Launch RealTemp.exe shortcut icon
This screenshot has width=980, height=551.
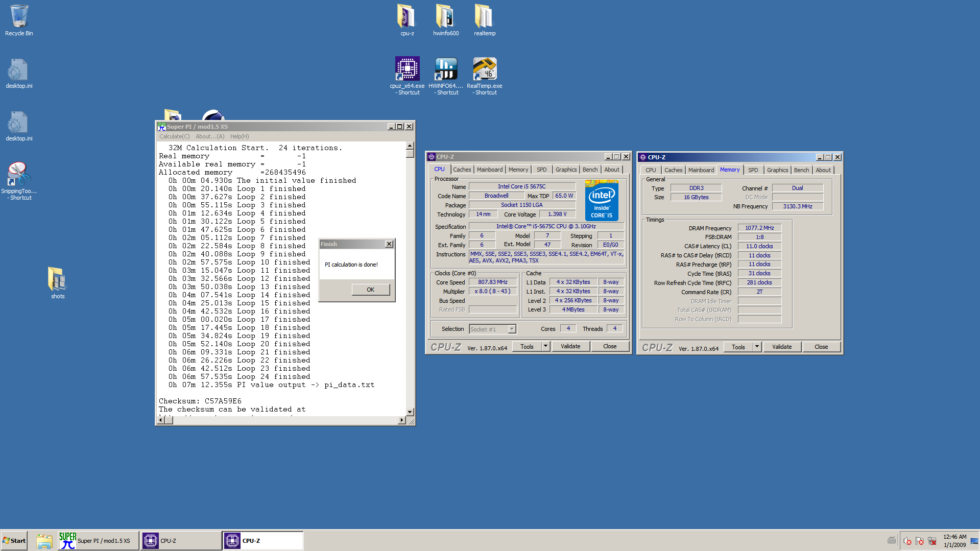pos(485,76)
